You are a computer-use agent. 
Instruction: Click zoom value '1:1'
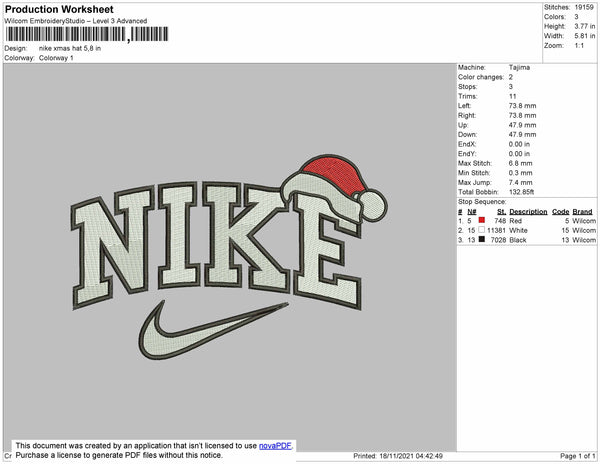coord(579,46)
